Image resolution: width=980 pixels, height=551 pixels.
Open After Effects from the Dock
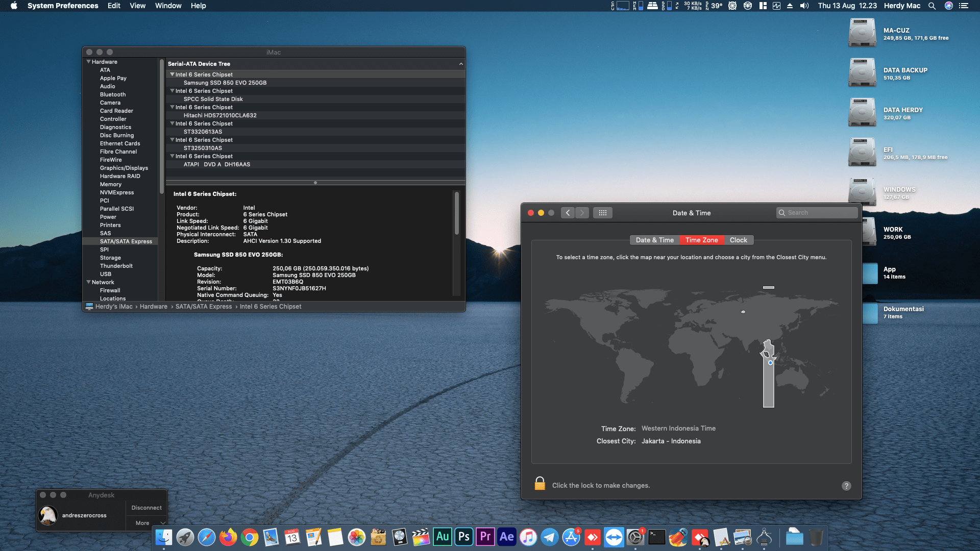(506, 537)
